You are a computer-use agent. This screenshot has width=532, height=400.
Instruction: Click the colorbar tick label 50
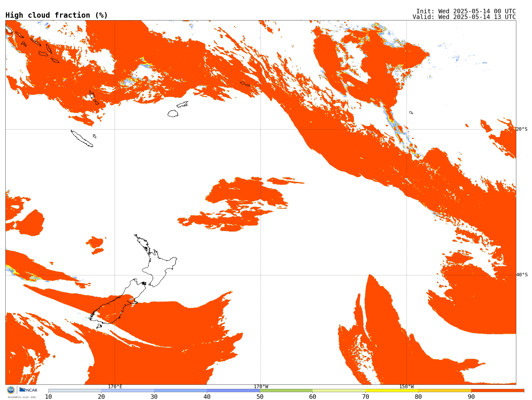(260, 397)
